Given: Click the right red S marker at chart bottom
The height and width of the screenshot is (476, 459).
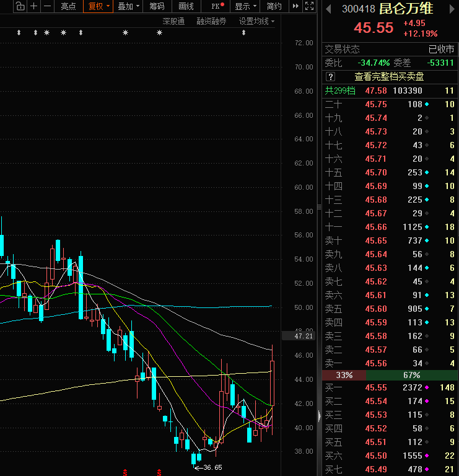Looking at the screenshot, I should tap(159, 473).
